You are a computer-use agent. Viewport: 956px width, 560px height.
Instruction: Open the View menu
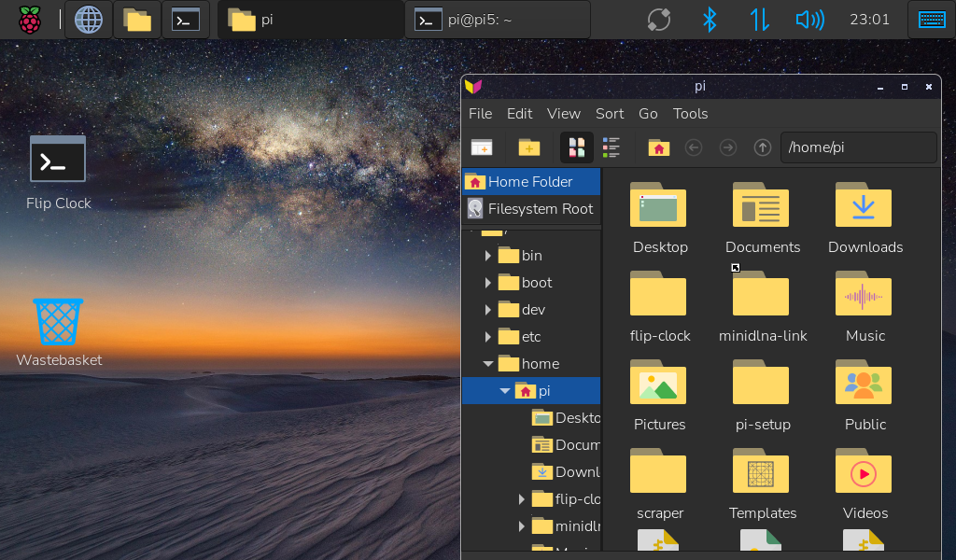563,114
